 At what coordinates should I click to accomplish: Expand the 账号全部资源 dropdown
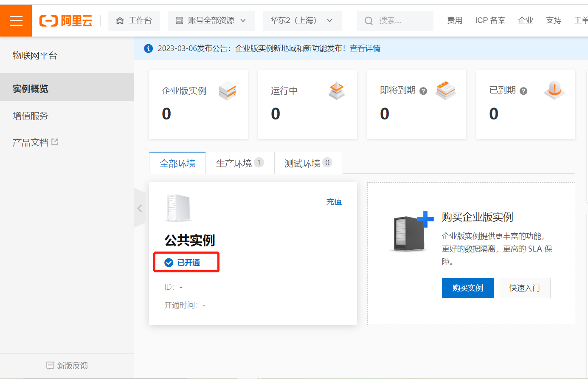point(211,20)
